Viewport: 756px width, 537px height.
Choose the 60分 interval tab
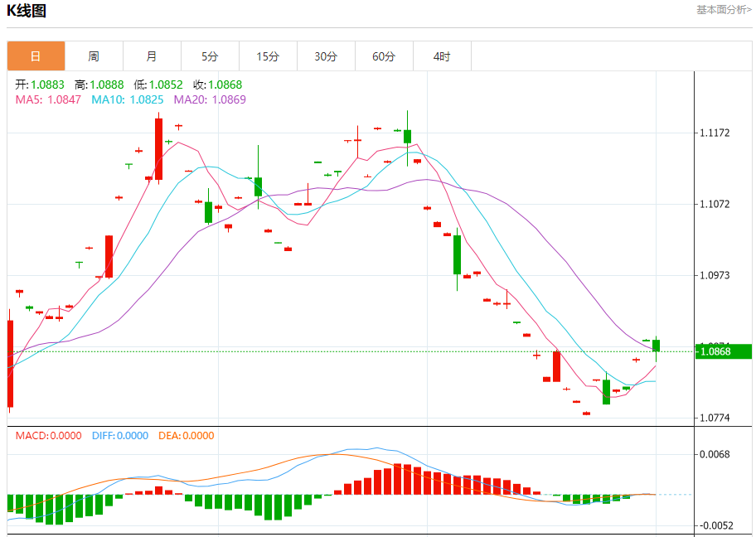tap(384, 56)
